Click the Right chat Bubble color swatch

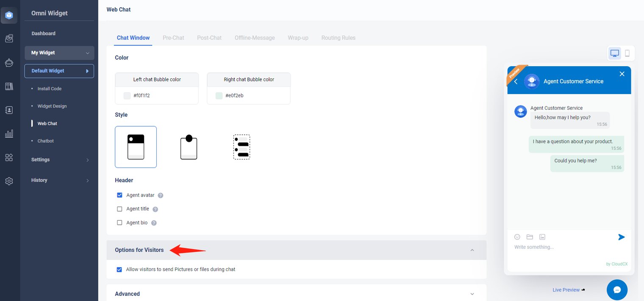tap(219, 96)
